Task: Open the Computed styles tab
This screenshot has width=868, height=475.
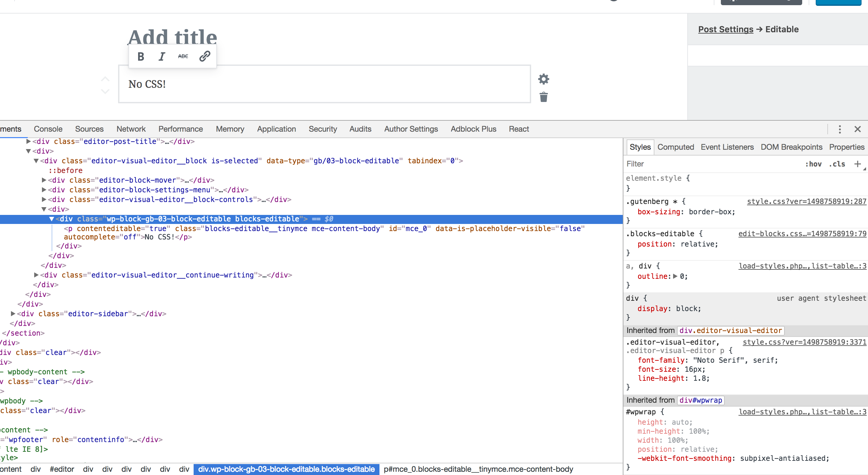Action: coord(675,147)
